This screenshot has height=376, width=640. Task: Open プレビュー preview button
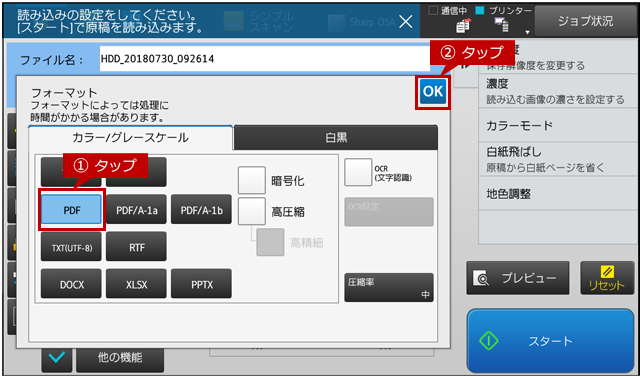(518, 278)
